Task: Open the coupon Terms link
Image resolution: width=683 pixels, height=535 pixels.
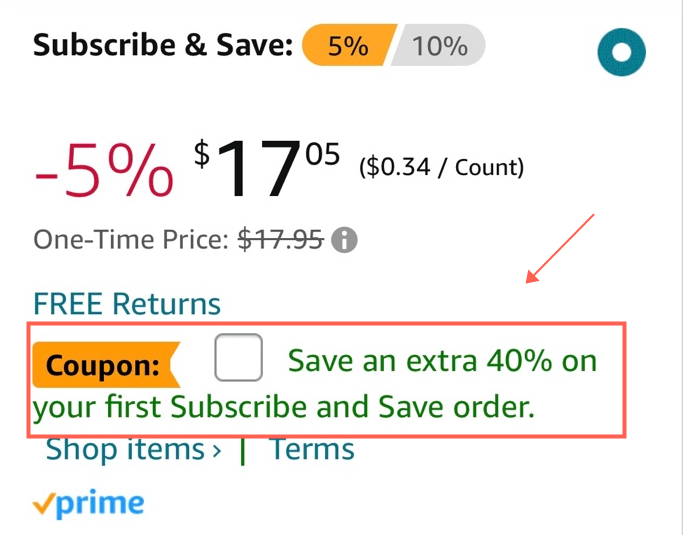Action: coord(311,450)
